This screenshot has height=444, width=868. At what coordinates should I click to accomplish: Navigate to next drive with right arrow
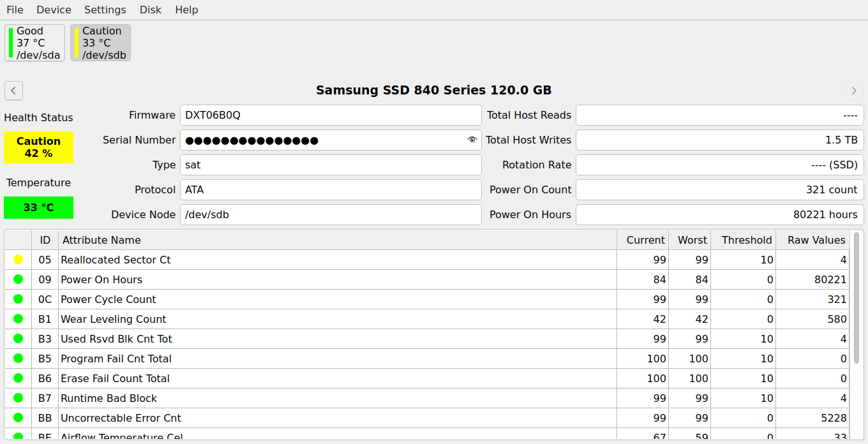854,91
